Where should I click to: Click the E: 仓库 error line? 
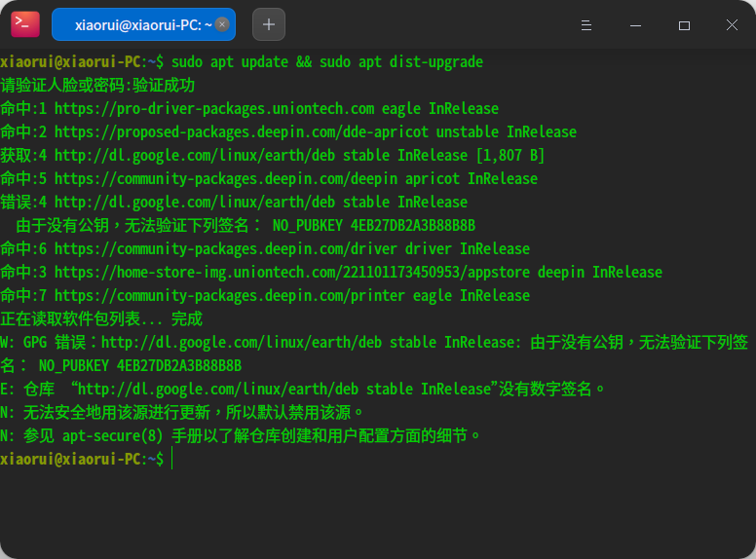[x=302, y=389]
